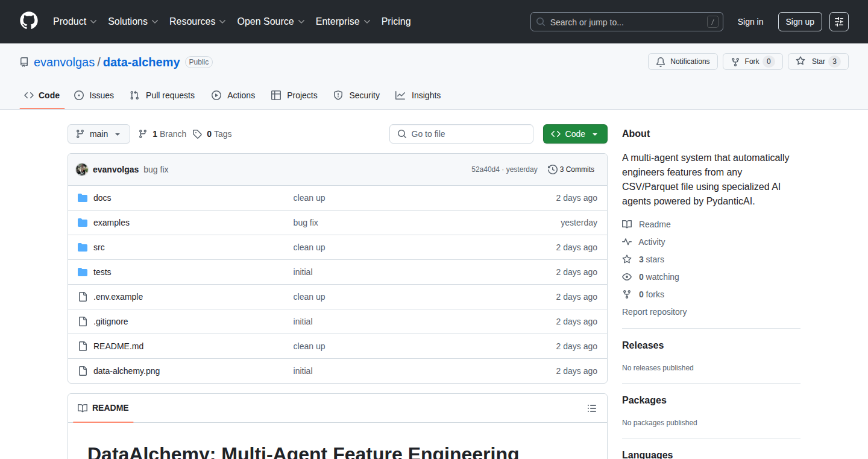
Task: Focus the Go to file input
Action: click(462, 134)
